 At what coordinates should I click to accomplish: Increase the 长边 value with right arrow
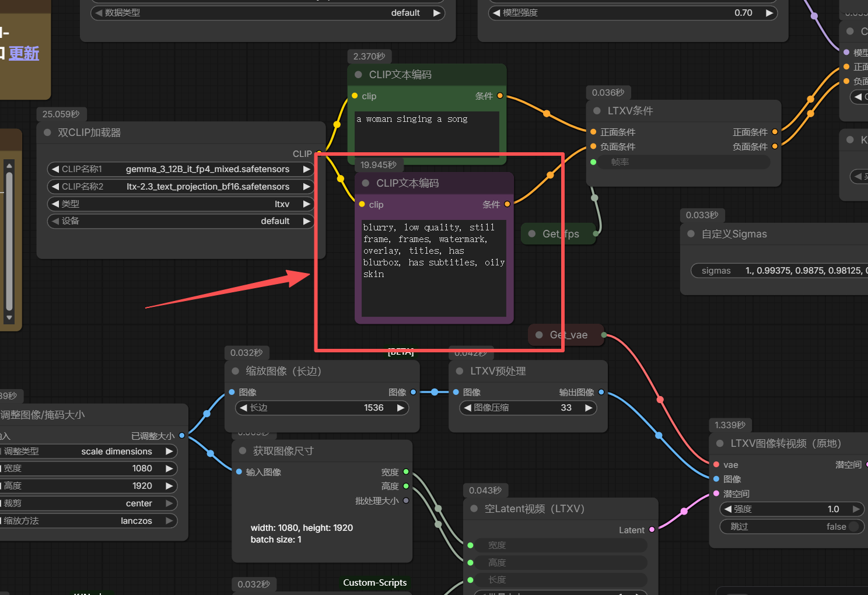click(x=401, y=408)
